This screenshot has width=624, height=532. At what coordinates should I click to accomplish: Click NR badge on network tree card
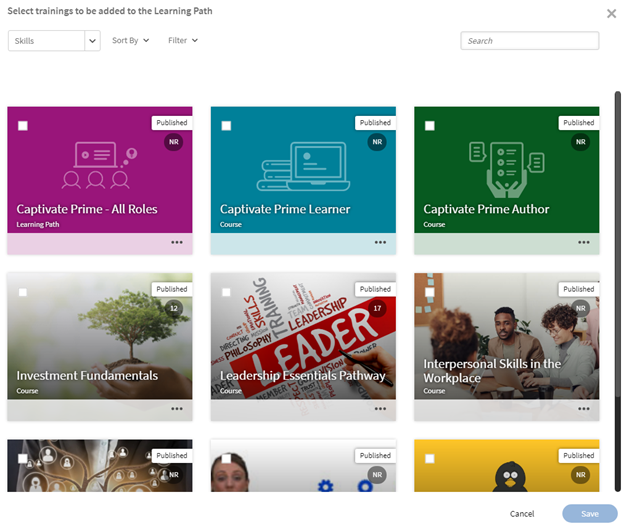pos(174,475)
